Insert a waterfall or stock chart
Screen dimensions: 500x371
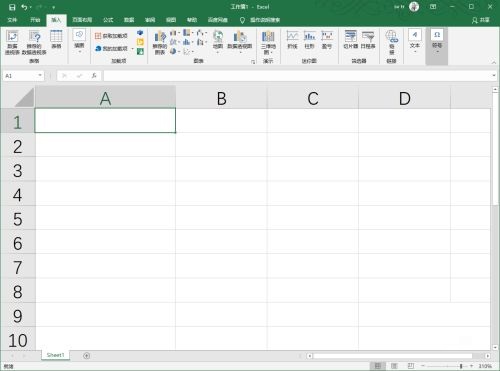pyautogui.click(x=201, y=33)
